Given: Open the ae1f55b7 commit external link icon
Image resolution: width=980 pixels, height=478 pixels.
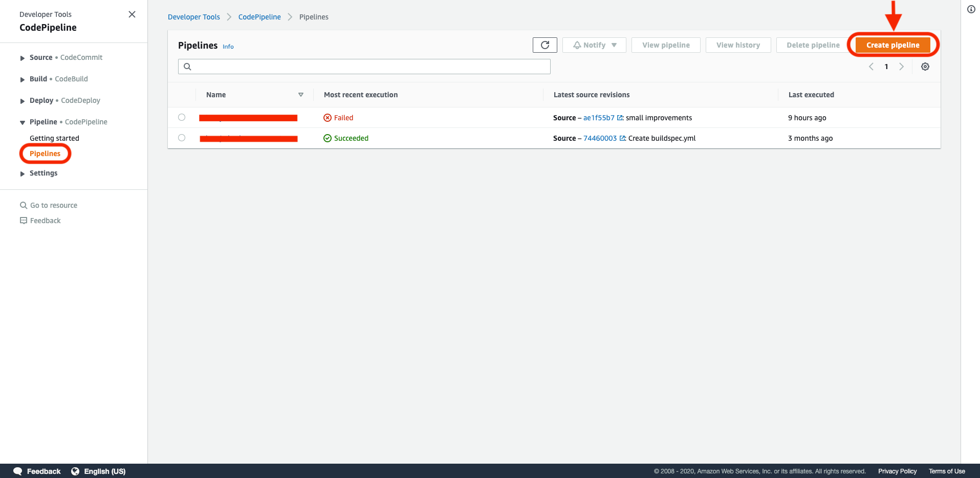Looking at the screenshot, I should [x=620, y=117].
